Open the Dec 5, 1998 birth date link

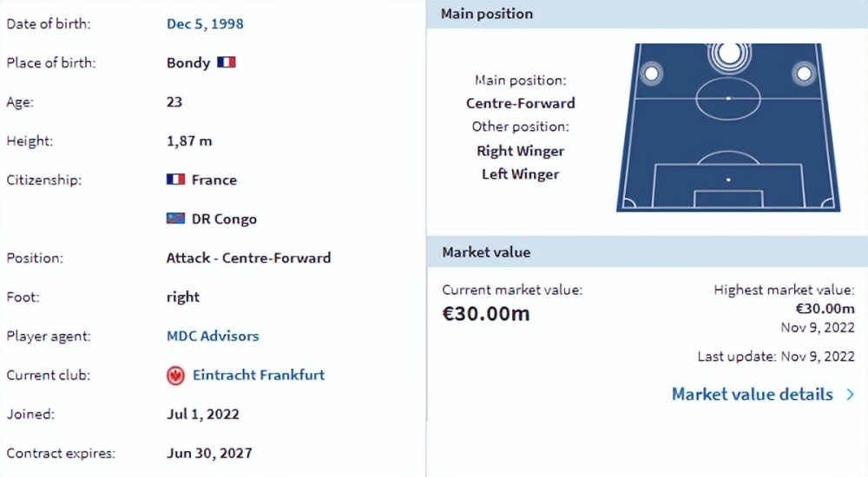205,23
